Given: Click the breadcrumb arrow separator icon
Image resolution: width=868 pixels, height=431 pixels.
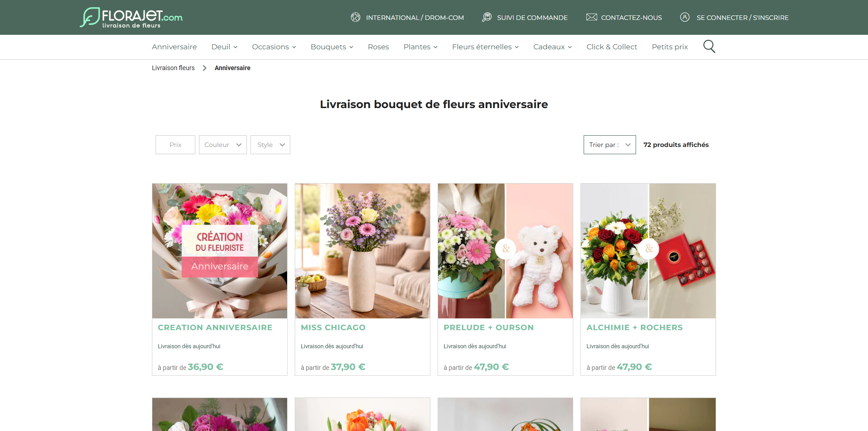Looking at the screenshot, I should (204, 68).
